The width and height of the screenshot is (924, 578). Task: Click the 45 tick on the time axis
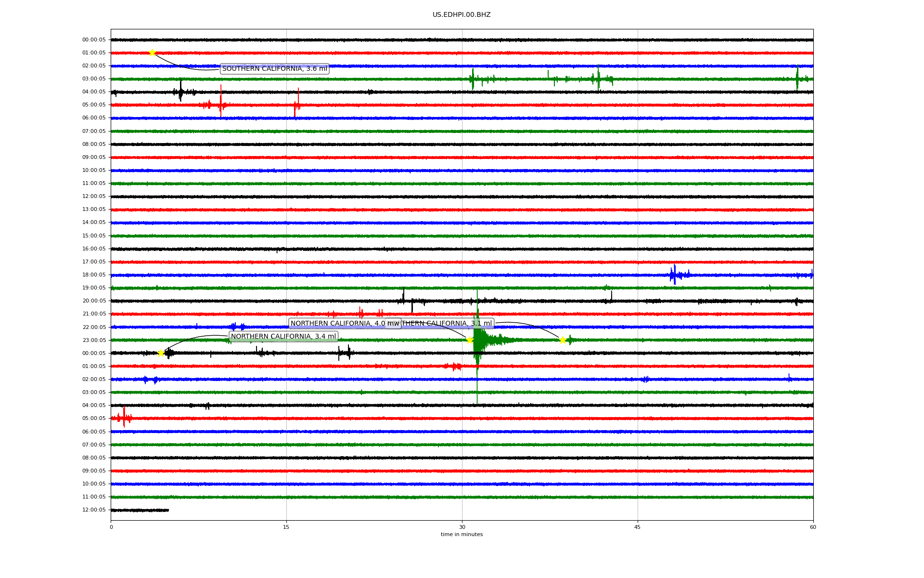coord(637,527)
